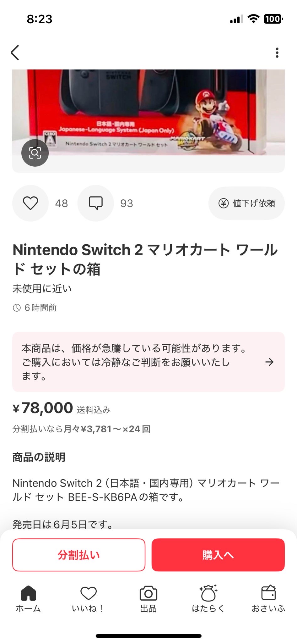Tap the 値下げ依頼 price reduction button
297x644 pixels.
pyautogui.click(x=246, y=203)
